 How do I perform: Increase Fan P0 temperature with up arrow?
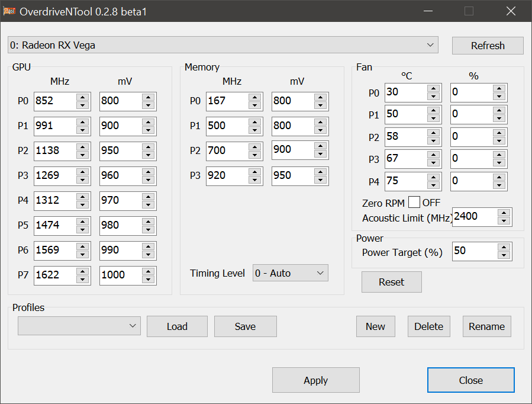[x=434, y=88]
